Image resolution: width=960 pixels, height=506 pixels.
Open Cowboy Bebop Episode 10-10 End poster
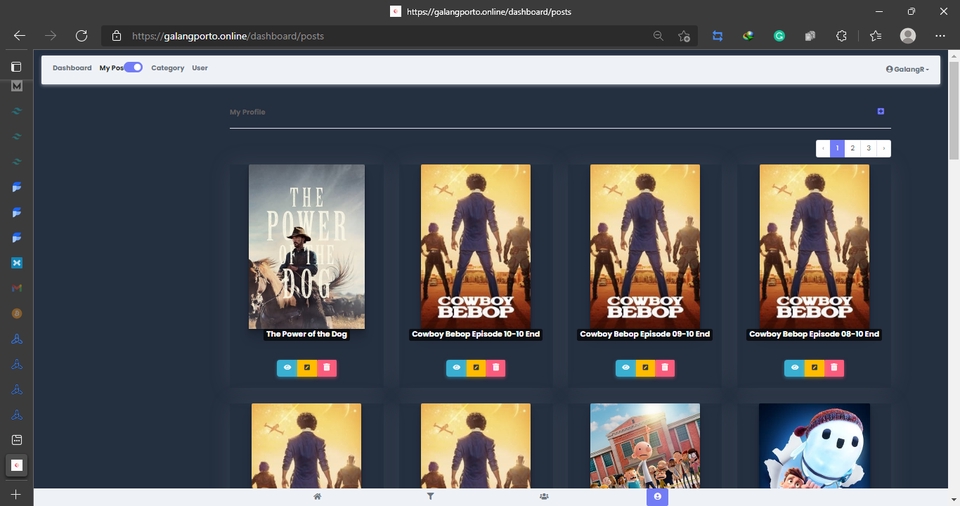476,246
